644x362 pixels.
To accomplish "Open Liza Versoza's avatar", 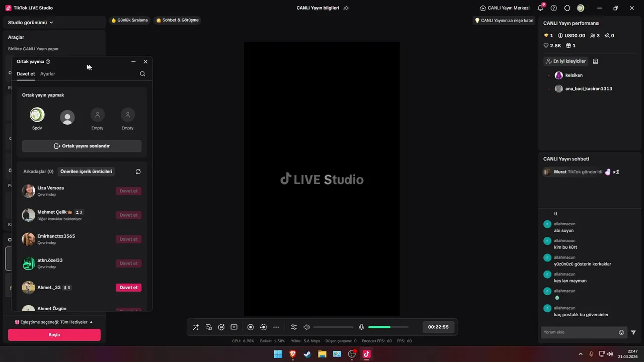I will (29, 191).
